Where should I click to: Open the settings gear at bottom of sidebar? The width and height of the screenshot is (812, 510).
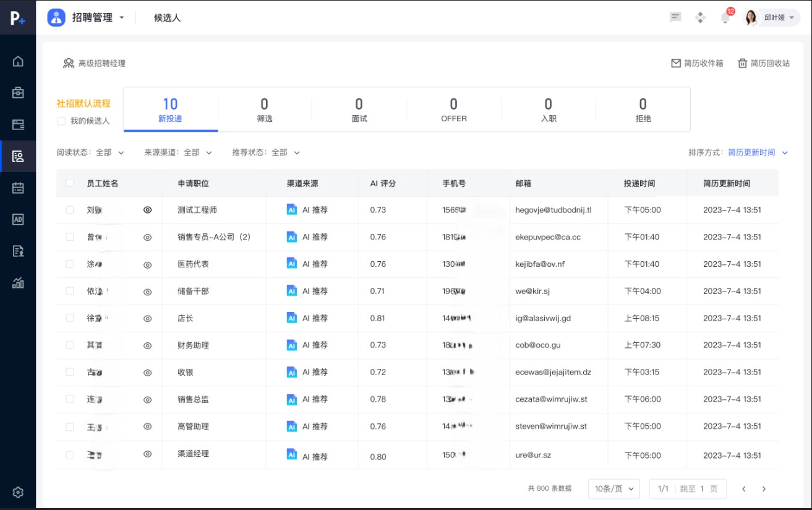[18, 492]
